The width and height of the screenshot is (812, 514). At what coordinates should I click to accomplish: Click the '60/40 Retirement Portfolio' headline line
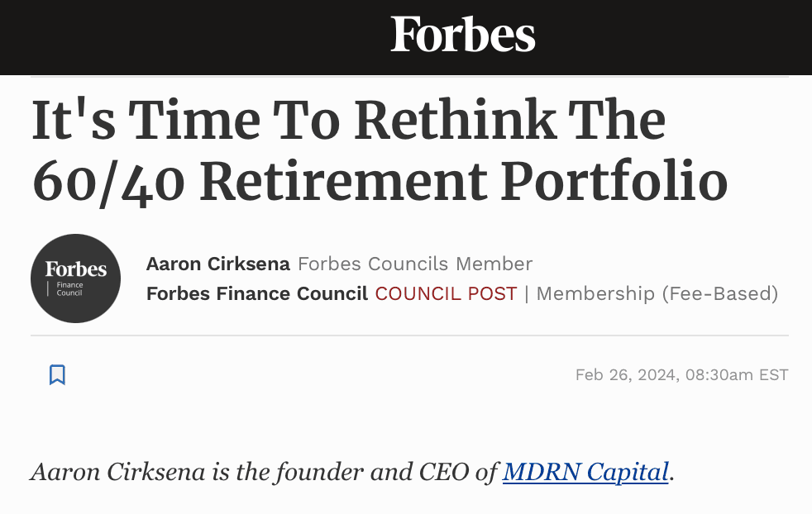tap(380, 182)
